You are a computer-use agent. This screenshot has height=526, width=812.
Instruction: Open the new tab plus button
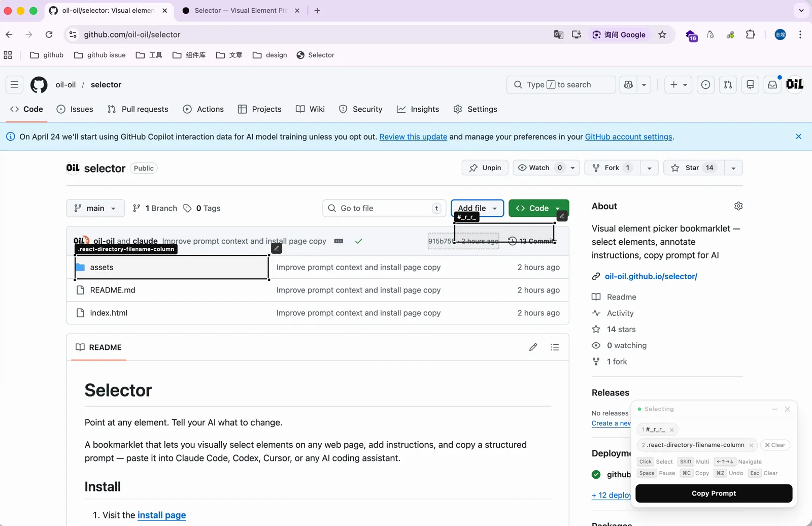coord(317,11)
